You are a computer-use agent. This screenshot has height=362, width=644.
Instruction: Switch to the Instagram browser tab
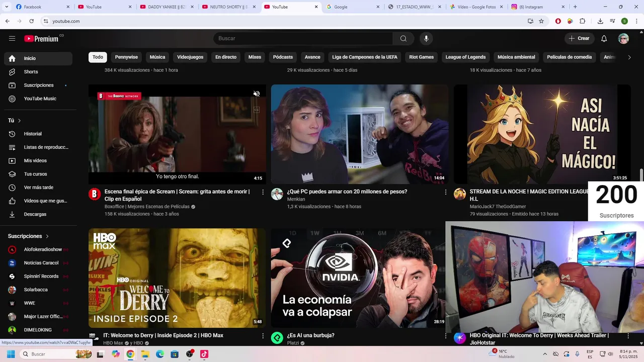pos(538,7)
